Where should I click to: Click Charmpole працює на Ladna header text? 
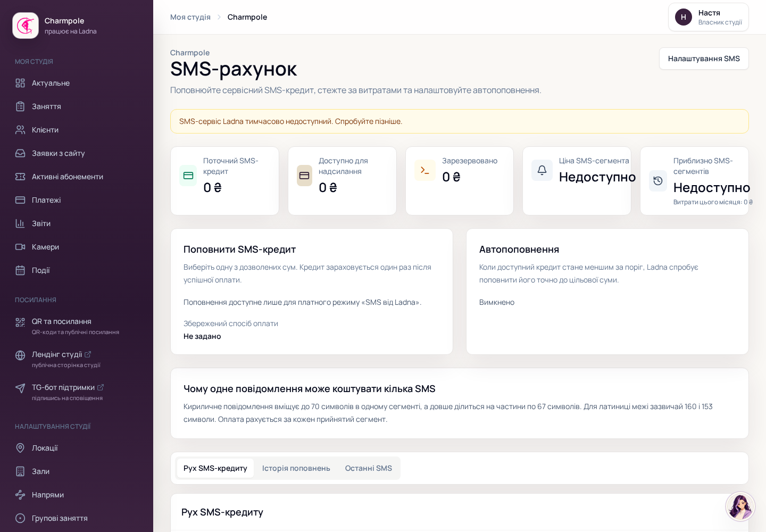[x=71, y=26]
